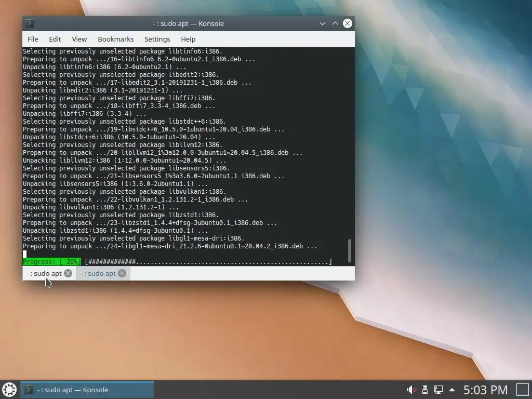Viewport: 532px width, 399px height.
Task: Open the muted audio volume tray icon
Action: pyautogui.click(x=411, y=390)
